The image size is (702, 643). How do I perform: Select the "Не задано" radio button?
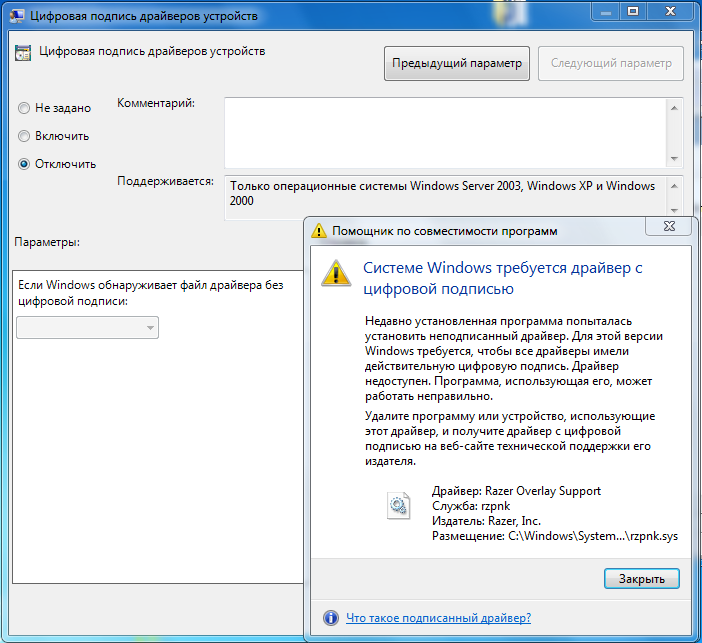click(24, 108)
